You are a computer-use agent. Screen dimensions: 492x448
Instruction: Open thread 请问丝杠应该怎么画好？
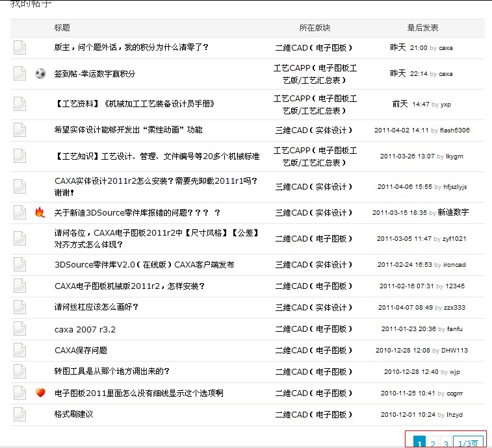click(96, 307)
